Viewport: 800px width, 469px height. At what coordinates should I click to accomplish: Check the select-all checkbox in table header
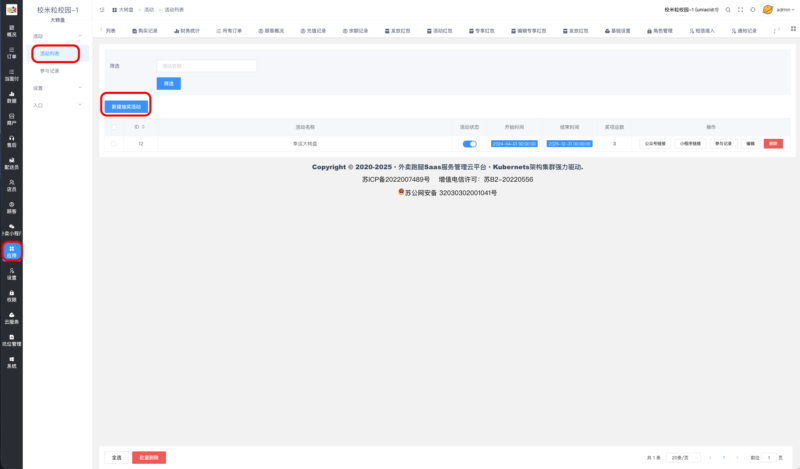pos(114,127)
